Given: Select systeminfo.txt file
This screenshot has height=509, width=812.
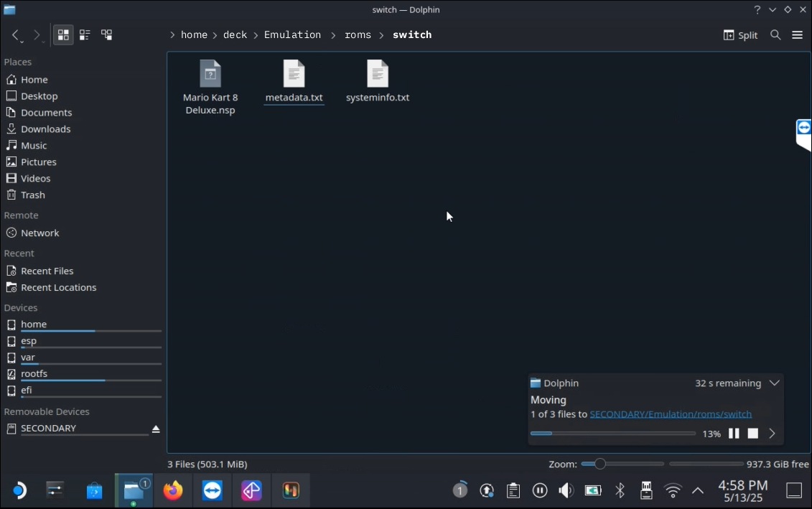Looking at the screenshot, I should (x=378, y=82).
